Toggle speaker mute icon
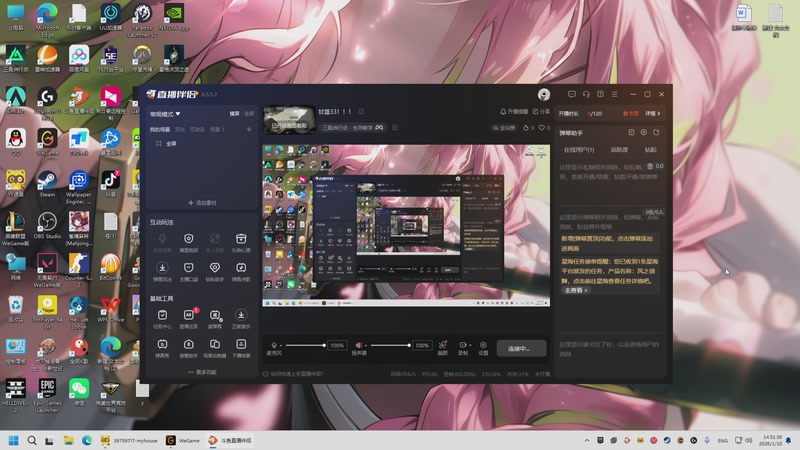 tap(359, 345)
